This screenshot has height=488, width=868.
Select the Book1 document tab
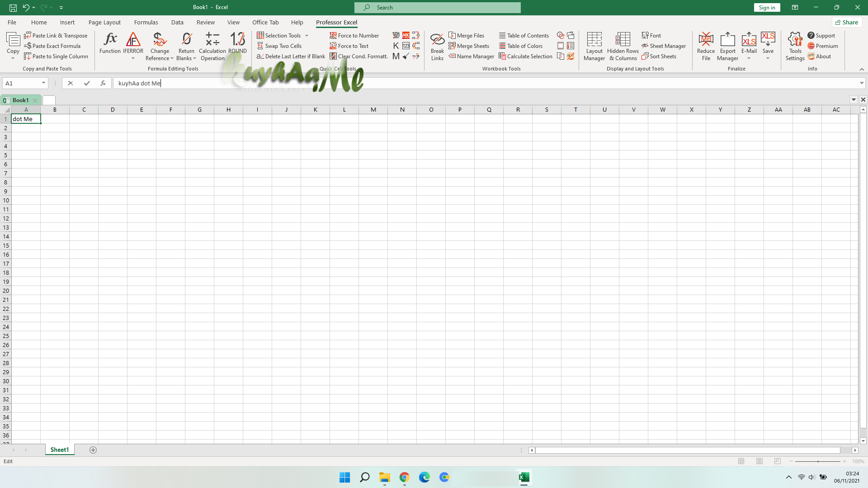coord(20,100)
